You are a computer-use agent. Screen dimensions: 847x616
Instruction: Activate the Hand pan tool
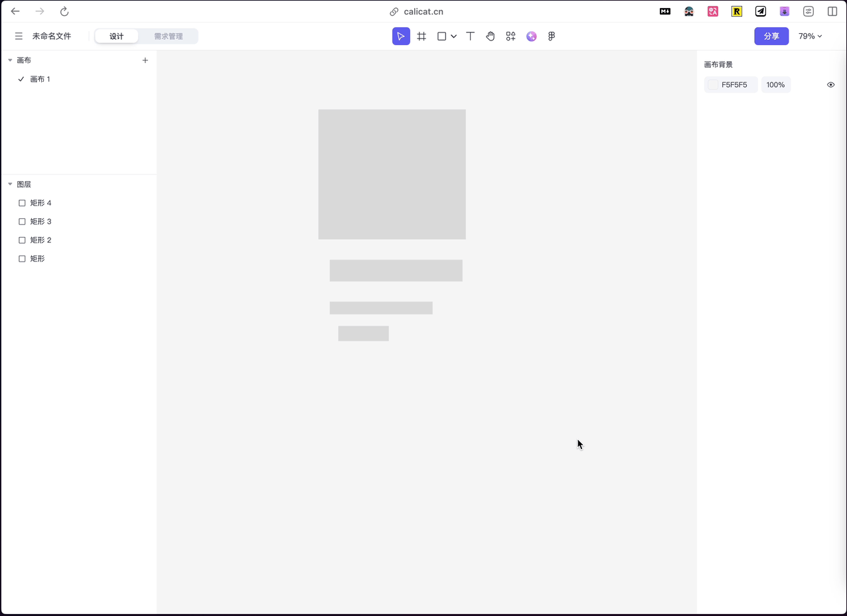[490, 36]
